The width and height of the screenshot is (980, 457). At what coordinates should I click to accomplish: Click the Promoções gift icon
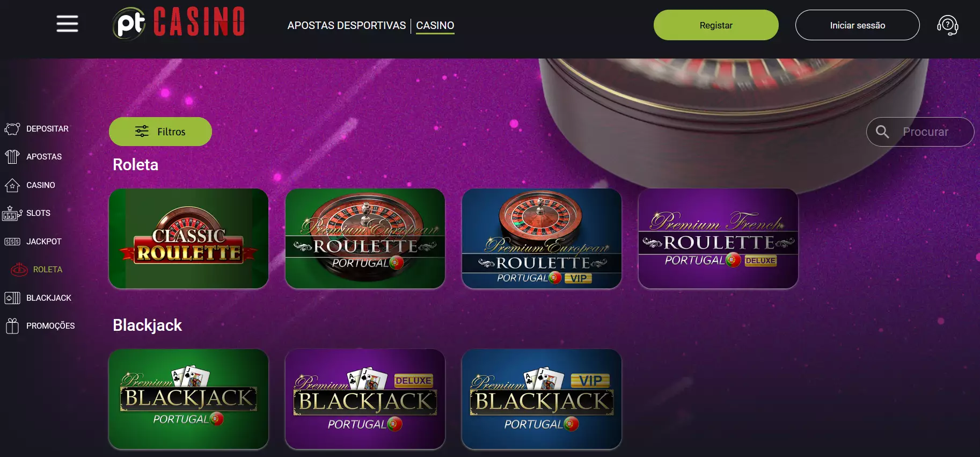coord(12,326)
